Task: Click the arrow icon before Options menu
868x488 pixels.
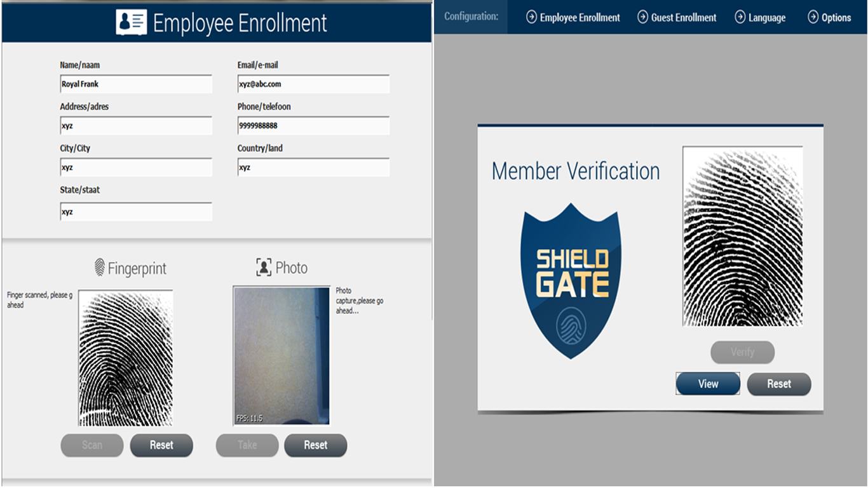Action: click(813, 17)
